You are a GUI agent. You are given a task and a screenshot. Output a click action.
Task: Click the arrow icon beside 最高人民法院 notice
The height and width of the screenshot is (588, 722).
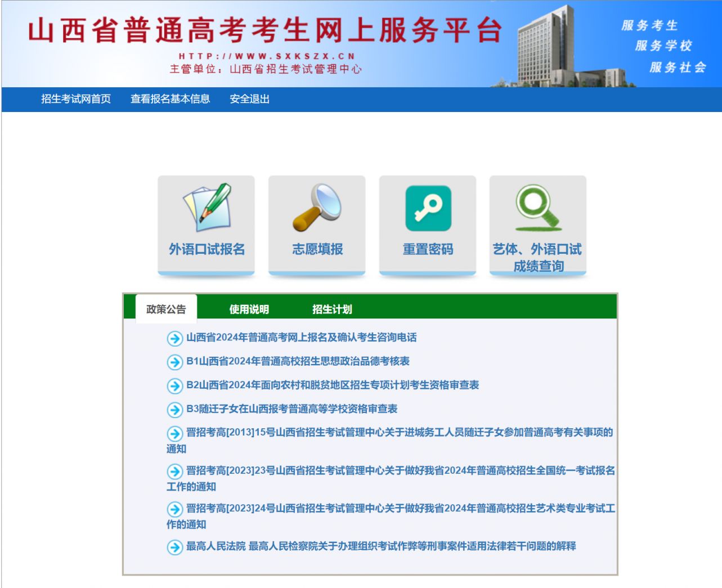point(174,546)
